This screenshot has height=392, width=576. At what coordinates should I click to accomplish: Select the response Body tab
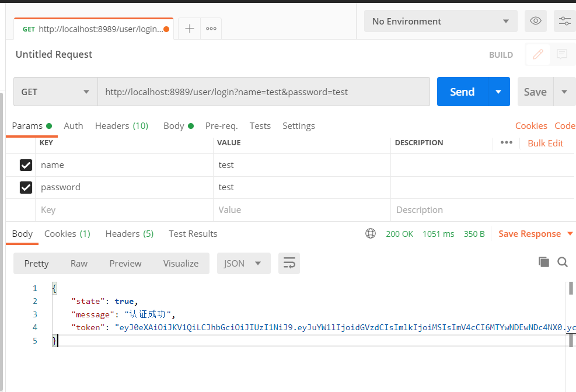[22, 234]
